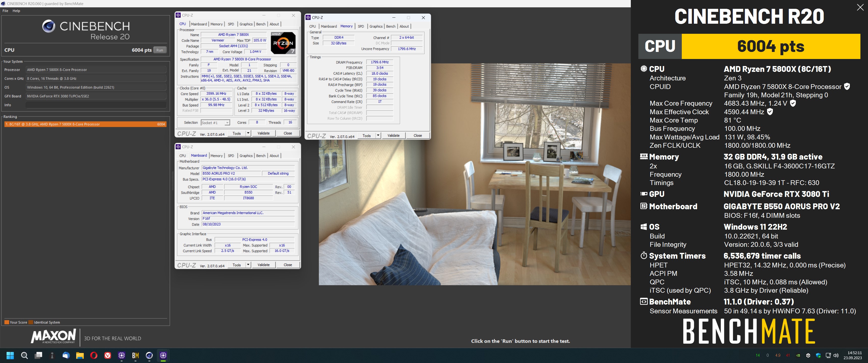
Task: Open About tab in Memory CPU-Z window
Action: click(404, 26)
